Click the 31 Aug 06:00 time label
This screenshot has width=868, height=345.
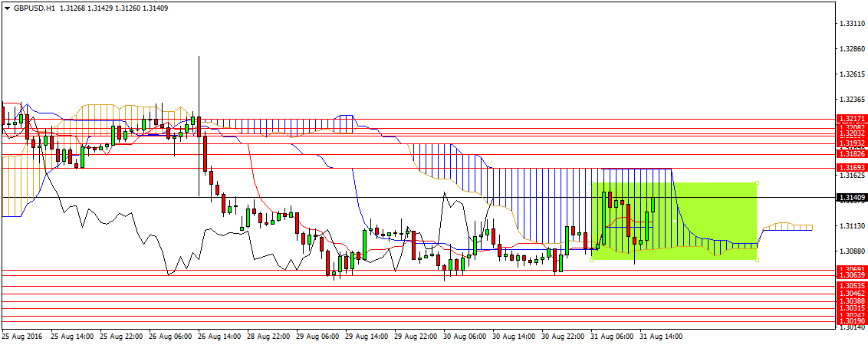click(612, 337)
